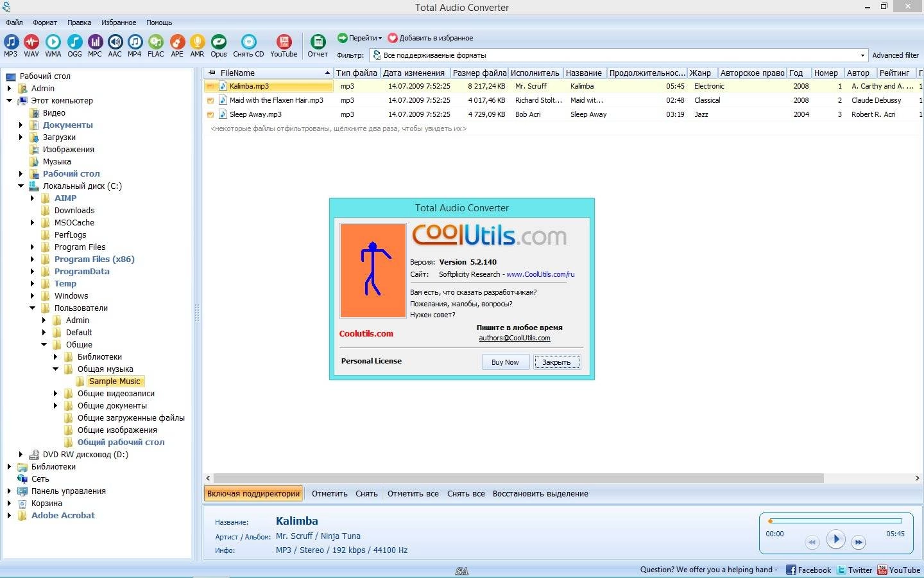Image resolution: width=924 pixels, height=578 pixels.
Task: Click Снять все button
Action: (466, 493)
